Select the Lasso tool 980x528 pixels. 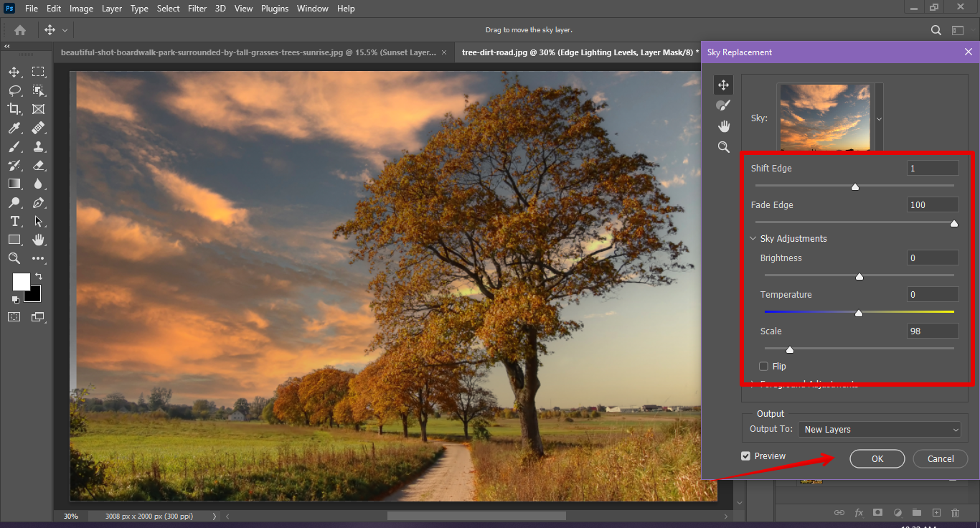click(x=14, y=90)
